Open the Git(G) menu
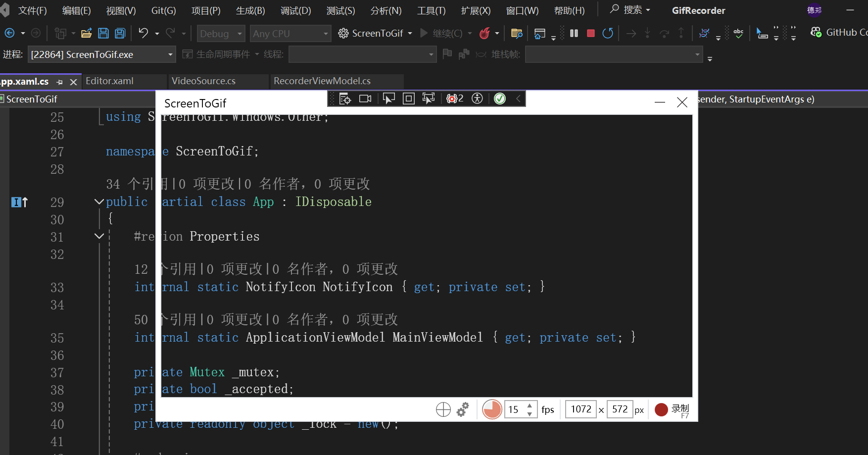This screenshot has width=868, height=455. point(163,10)
